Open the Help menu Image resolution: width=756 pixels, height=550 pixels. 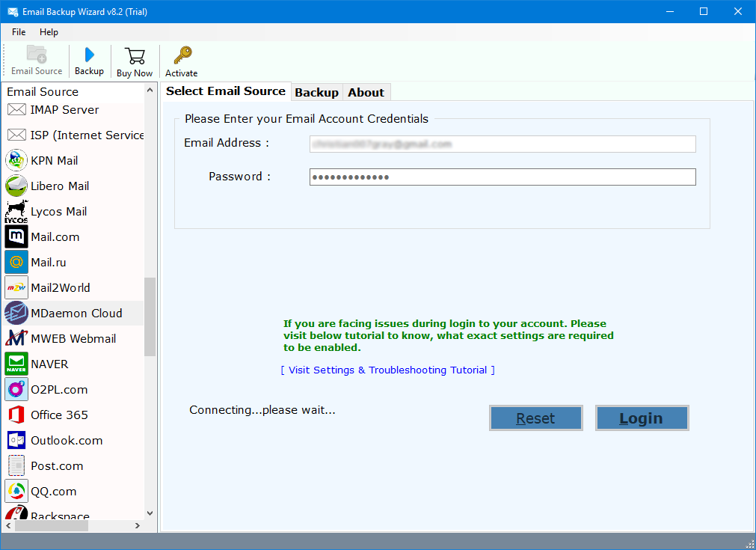49,32
